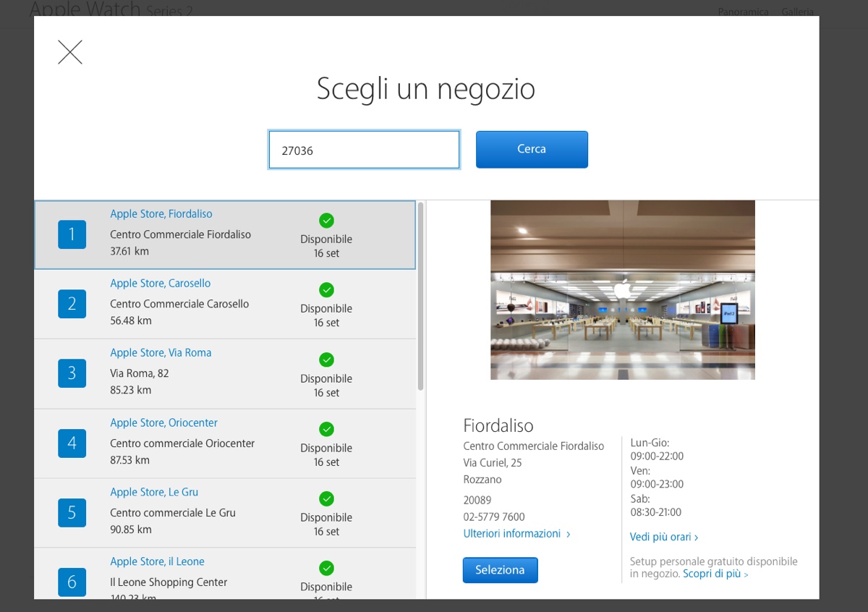Click the Seleziona button
868x612 pixels.
coord(500,570)
